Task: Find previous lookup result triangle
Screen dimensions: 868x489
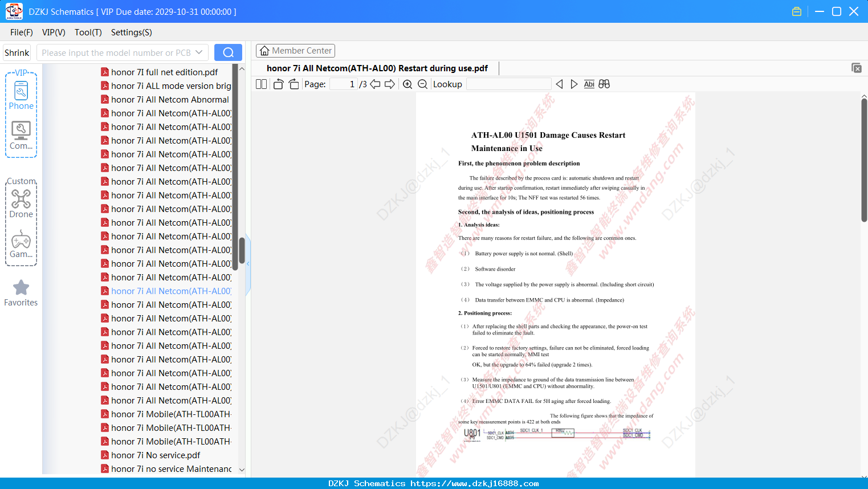Action: coord(559,84)
